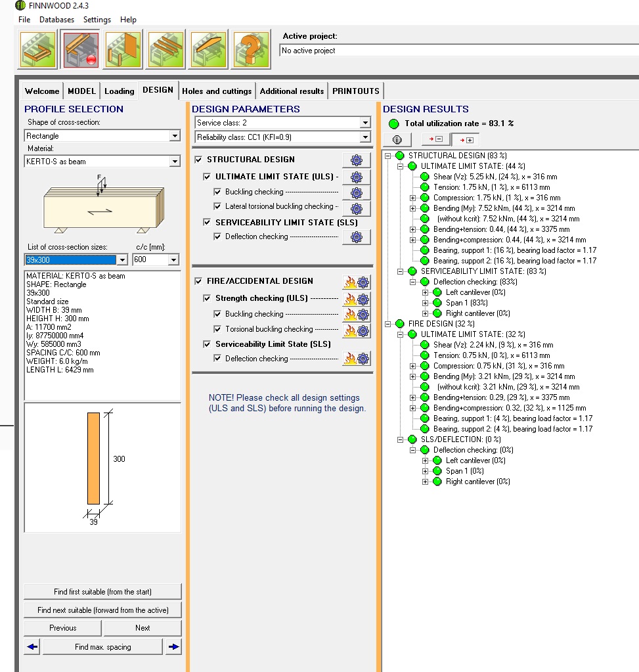639x672 pixels.
Task: Click Find next suitable (forward from active)
Action: (103, 610)
